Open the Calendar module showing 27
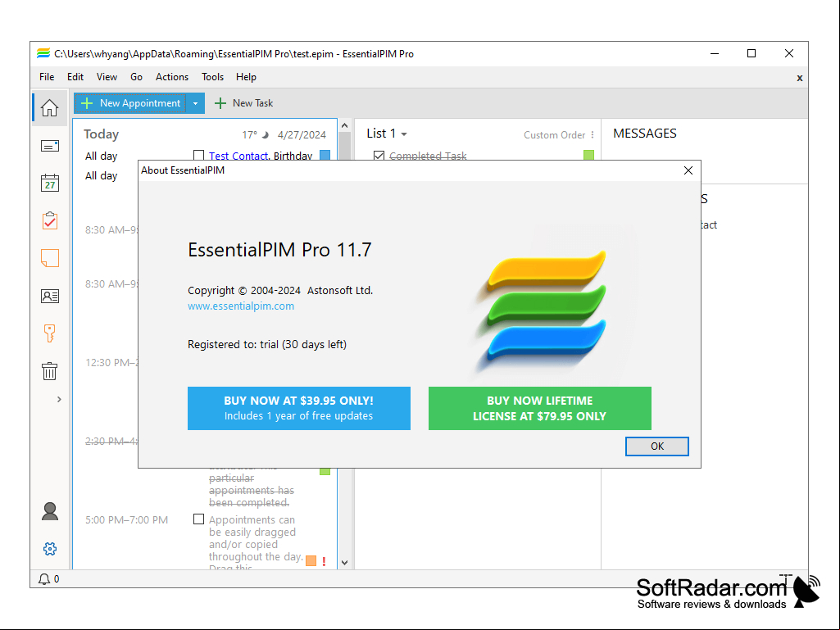 (x=49, y=183)
